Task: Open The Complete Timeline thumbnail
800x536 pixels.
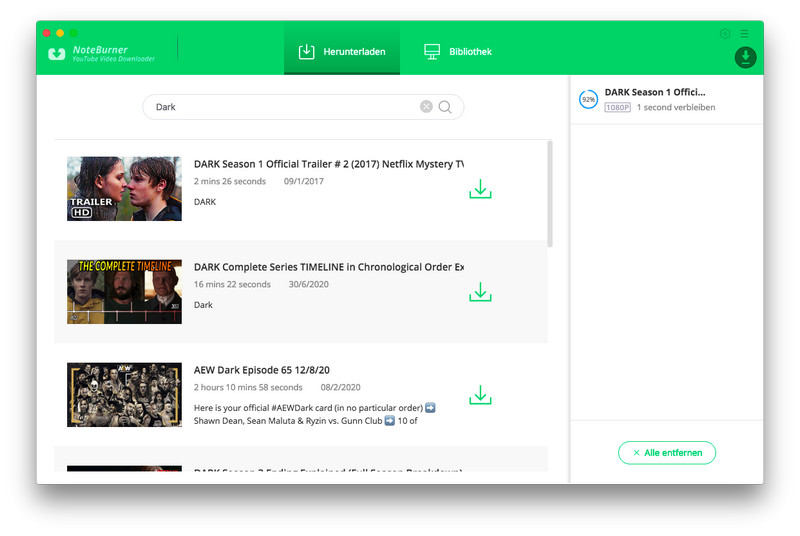Action: click(x=124, y=292)
